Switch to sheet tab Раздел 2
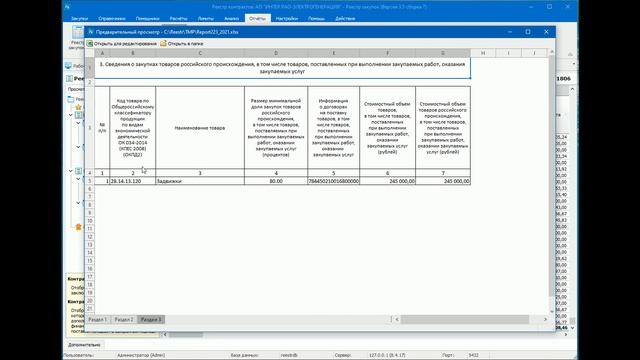 [x=124, y=320]
